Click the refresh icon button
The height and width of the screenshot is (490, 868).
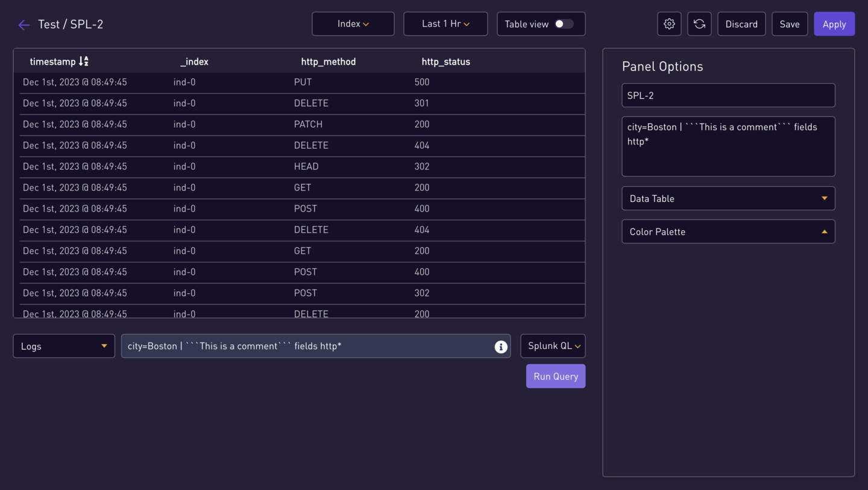click(x=699, y=24)
